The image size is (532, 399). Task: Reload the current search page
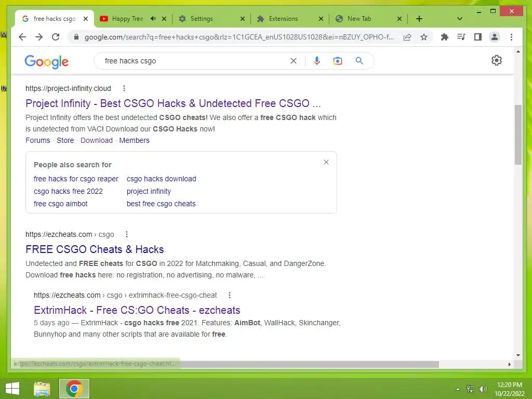tap(56, 37)
